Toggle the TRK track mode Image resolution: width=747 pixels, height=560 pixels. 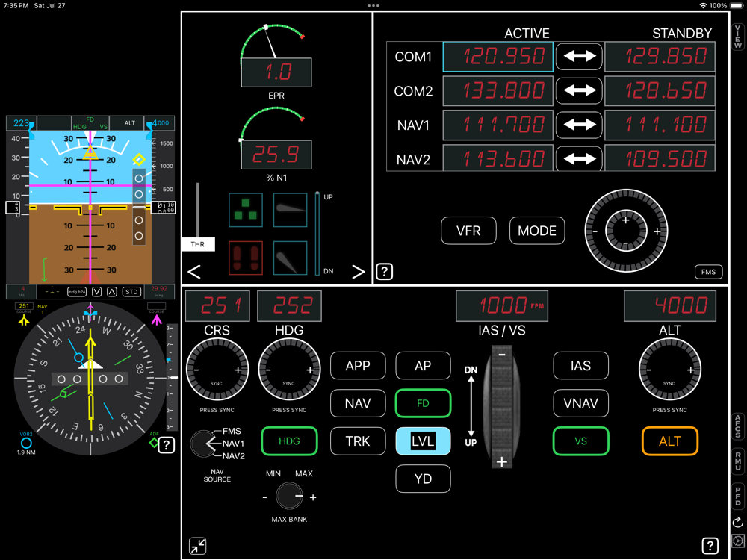pos(358,441)
